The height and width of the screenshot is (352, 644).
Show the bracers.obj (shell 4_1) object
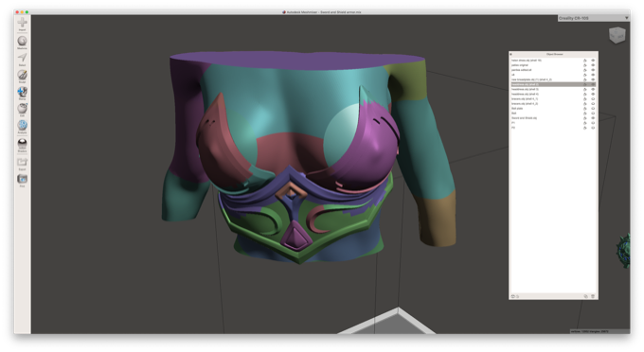click(x=593, y=98)
